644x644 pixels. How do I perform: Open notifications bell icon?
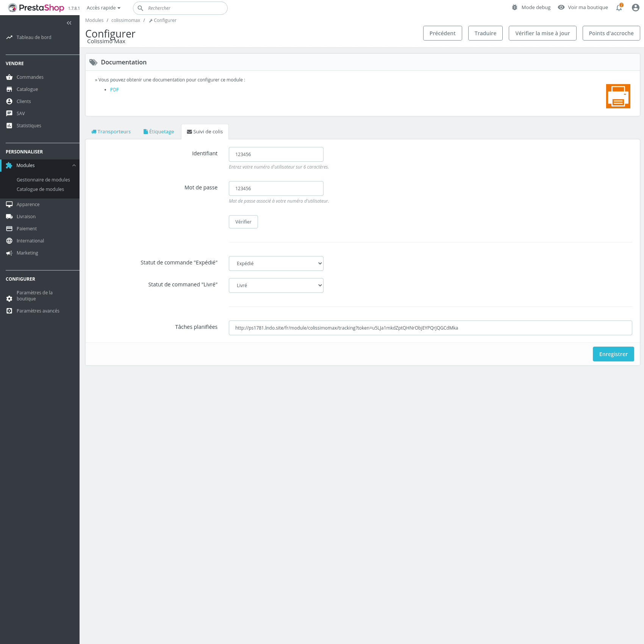(x=619, y=8)
